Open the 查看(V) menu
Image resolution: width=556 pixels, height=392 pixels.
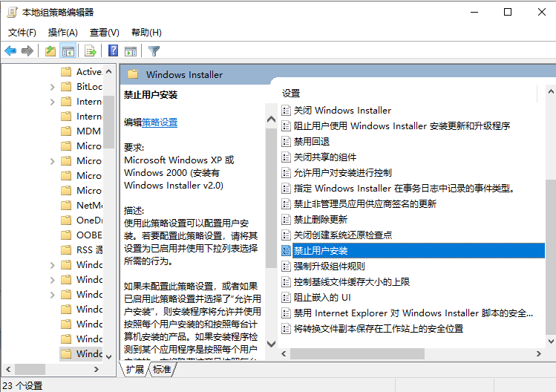tap(104, 33)
